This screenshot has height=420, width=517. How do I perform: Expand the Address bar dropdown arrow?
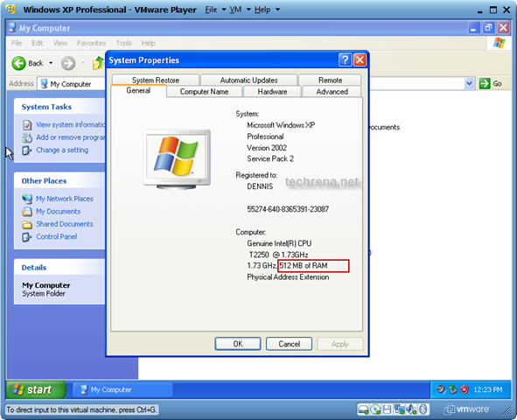coord(469,84)
